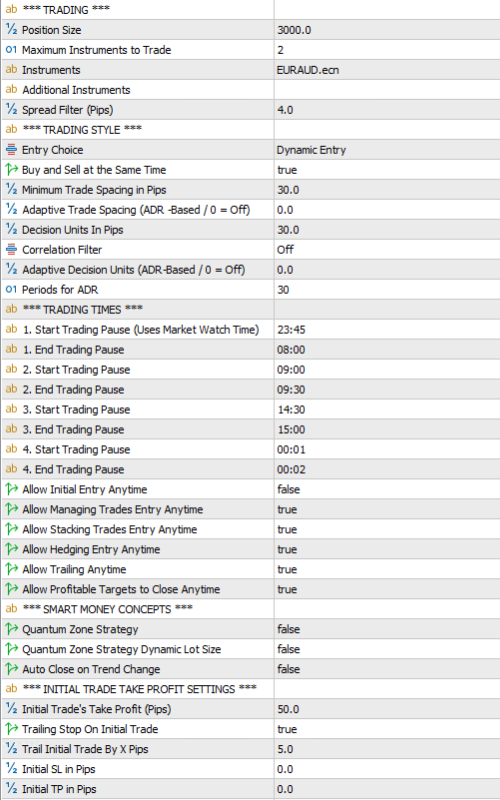This screenshot has height=800, width=500.
Task: Select the INITIAL TRADE TAKE PROFIT SETTINGS header row
Action: point(250,689)
